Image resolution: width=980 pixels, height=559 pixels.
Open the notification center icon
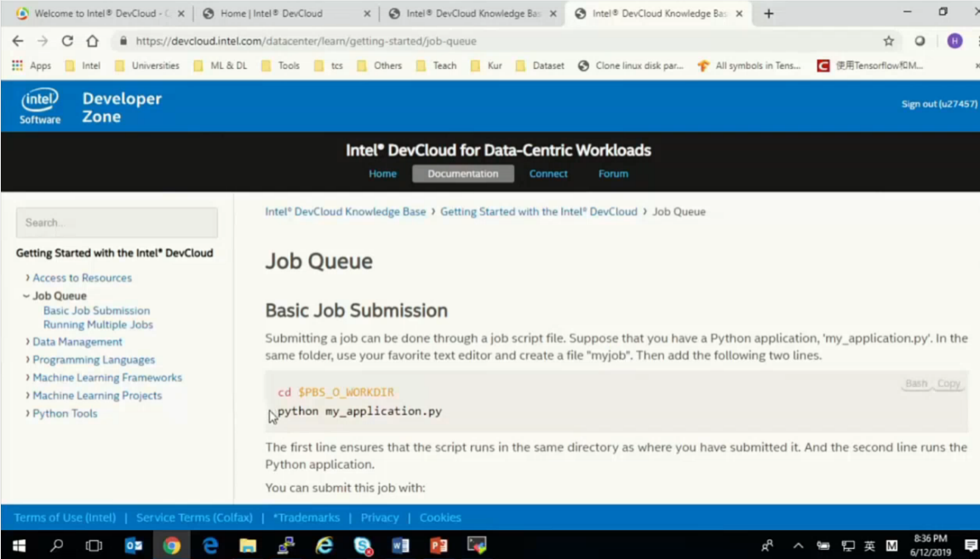pyautogui.click(x=971, y=546)
